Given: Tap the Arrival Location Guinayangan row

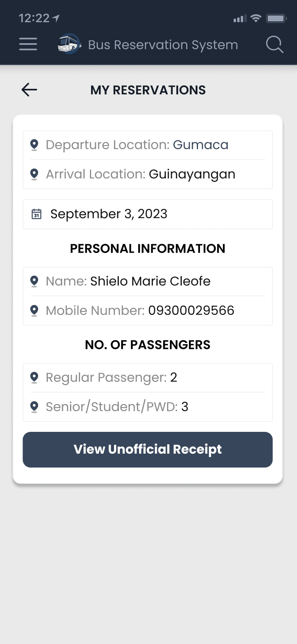Looking at the screenshot, I should (148, 174).
